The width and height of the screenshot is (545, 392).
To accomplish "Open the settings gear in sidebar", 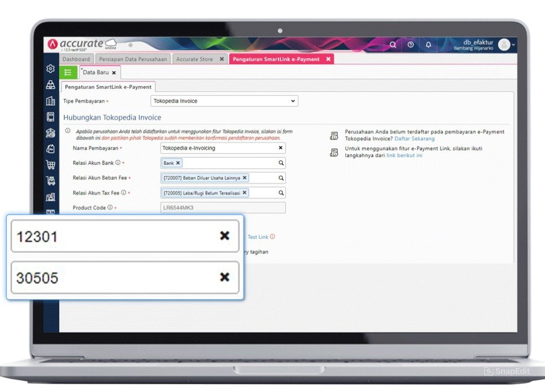I will click(50, 69).
